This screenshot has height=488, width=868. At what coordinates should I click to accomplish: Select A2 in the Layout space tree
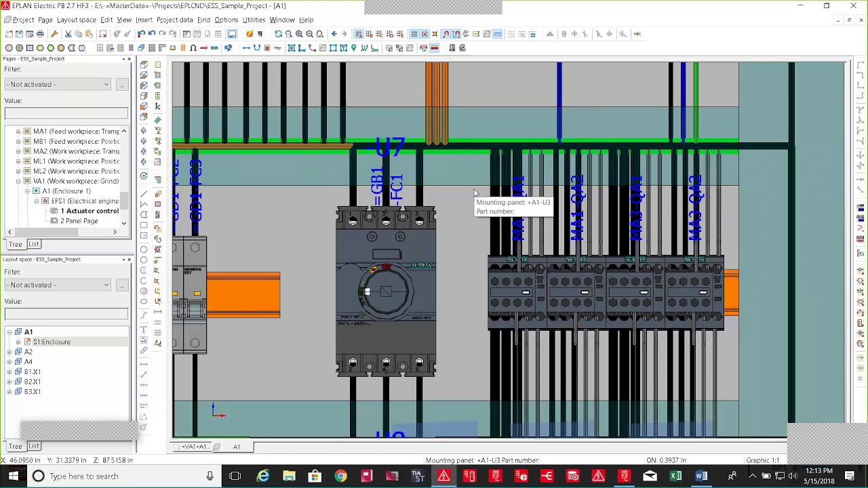pyautogui.click(x=28, y=352)
